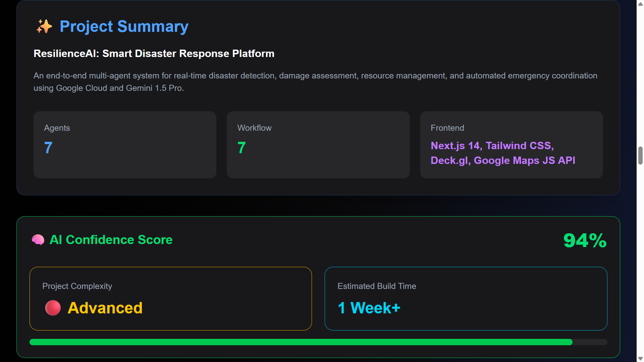Click the green Workflow count 7
Viewport: 644px width, 362px height.
click(x=241, y=148)
